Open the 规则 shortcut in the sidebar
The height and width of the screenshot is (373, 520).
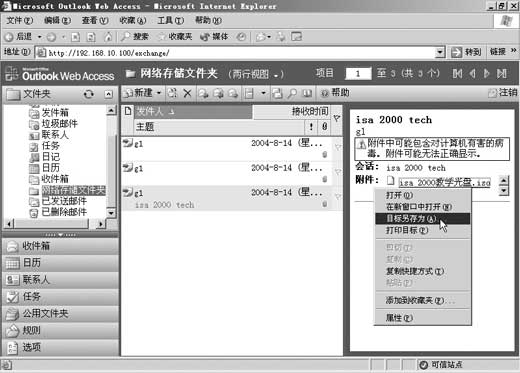(61, 330)
